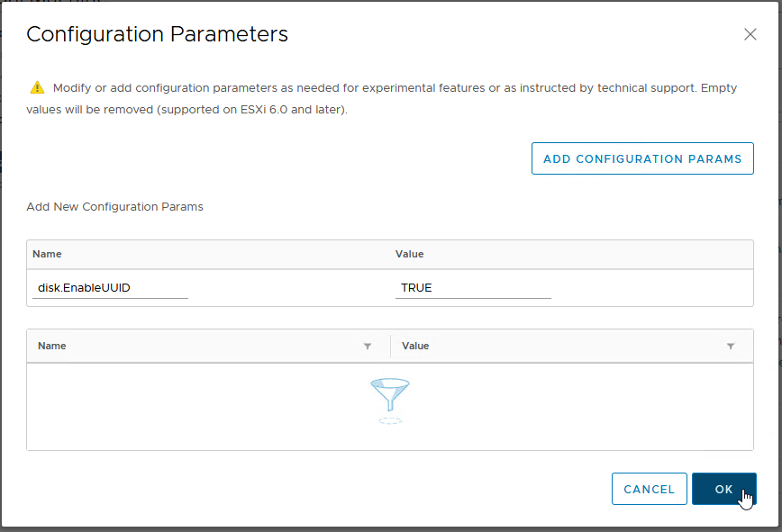Click the Add New Configuration Params label
The height and width of the screenshot is (532, 782).
(114, 206)
